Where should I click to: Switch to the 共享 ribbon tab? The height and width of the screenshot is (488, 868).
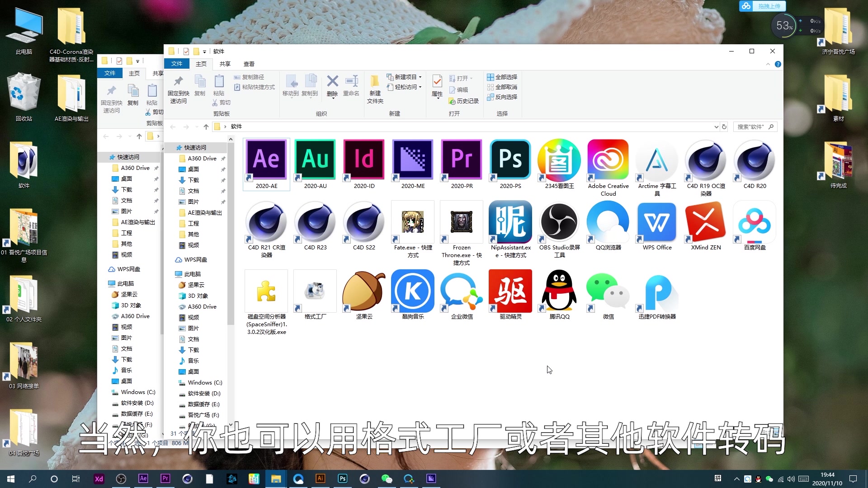point(225,64)
